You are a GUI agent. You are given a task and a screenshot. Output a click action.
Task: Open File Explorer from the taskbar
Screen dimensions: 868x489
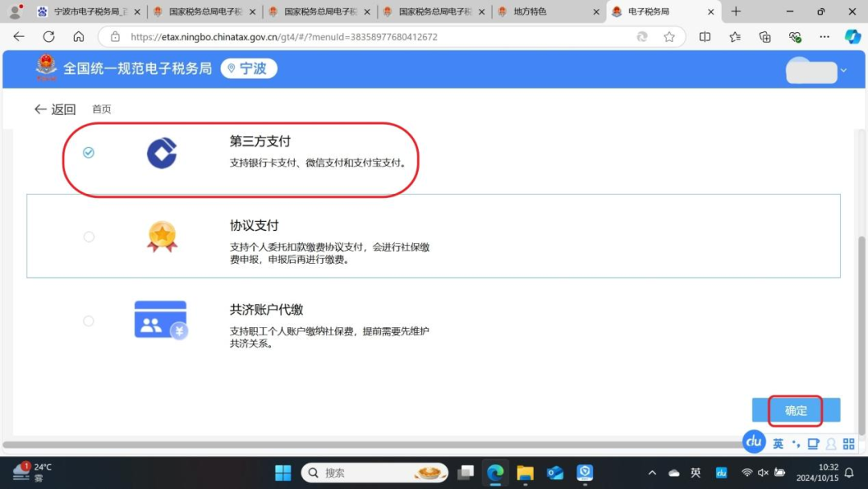pos(525,473)
